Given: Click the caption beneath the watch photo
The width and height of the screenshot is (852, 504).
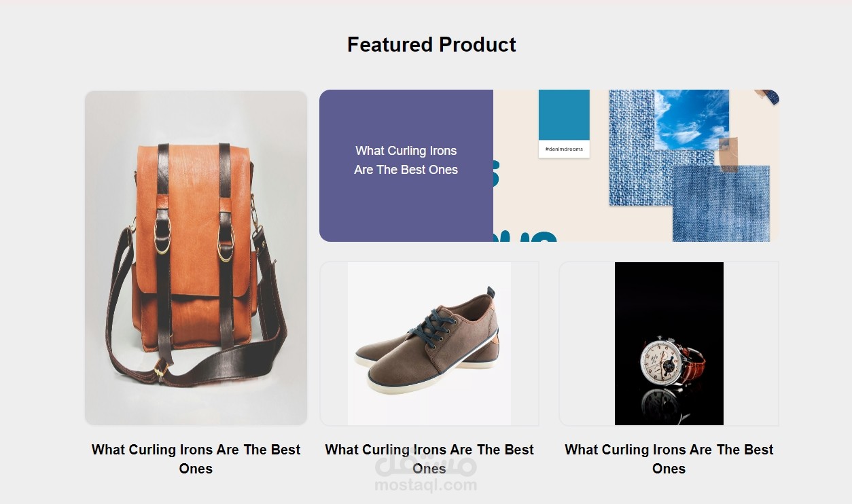Looking at the screenshot, I should pos(669,458).
